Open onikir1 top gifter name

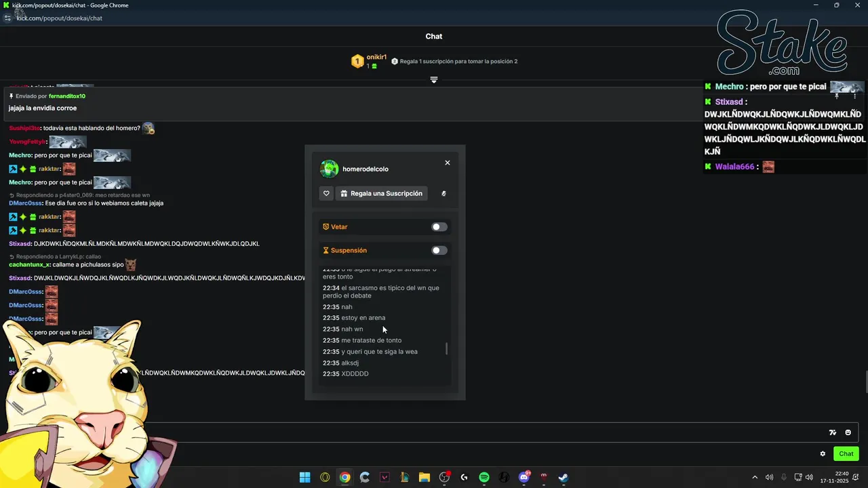pos(376,58)
